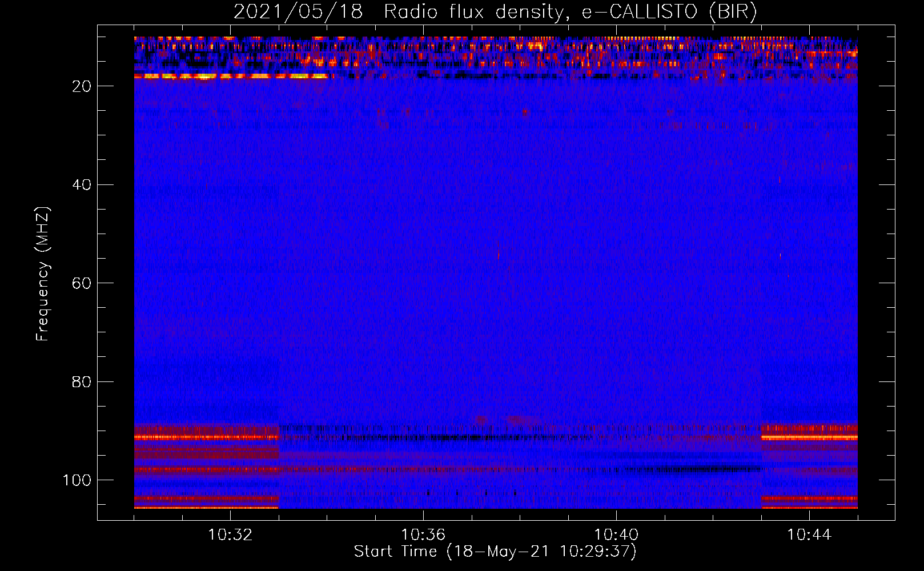Select the 10:36 time tick label
924x571 pixels.
coord(423,535)
